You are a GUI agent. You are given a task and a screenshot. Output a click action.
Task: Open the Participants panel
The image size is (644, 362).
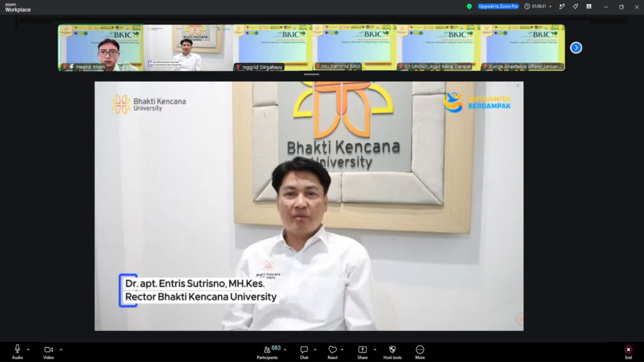(x=268, y=352)
